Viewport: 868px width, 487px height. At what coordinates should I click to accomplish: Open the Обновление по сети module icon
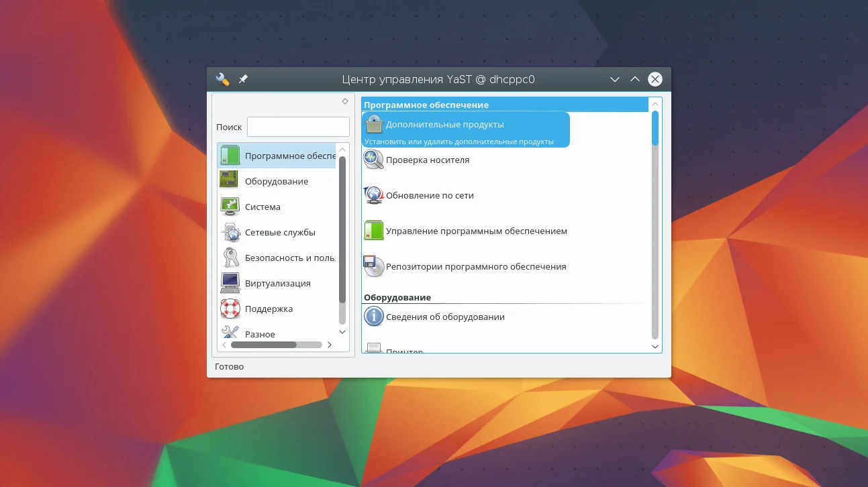pos(374,195)
